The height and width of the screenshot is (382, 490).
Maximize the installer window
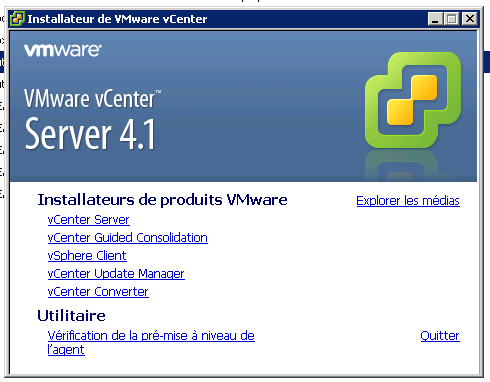(x=452, y=19)
